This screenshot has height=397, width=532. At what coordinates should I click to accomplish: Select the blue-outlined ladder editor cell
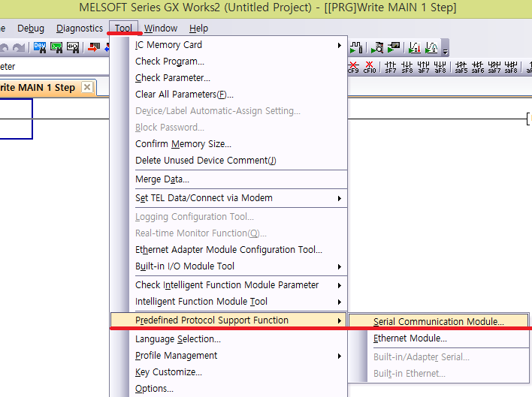pos(16,119)
